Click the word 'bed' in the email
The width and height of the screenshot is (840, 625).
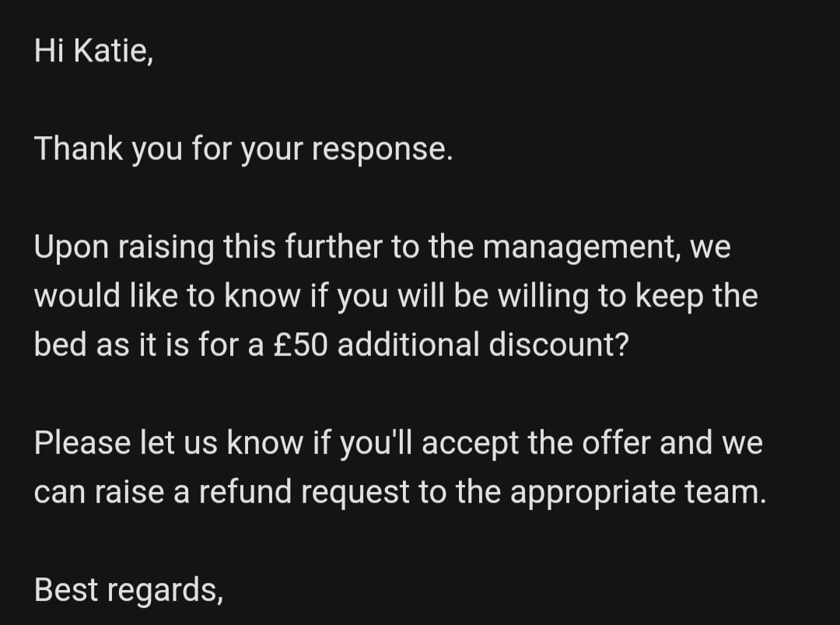pyautogui.click(x=61, y=344)
